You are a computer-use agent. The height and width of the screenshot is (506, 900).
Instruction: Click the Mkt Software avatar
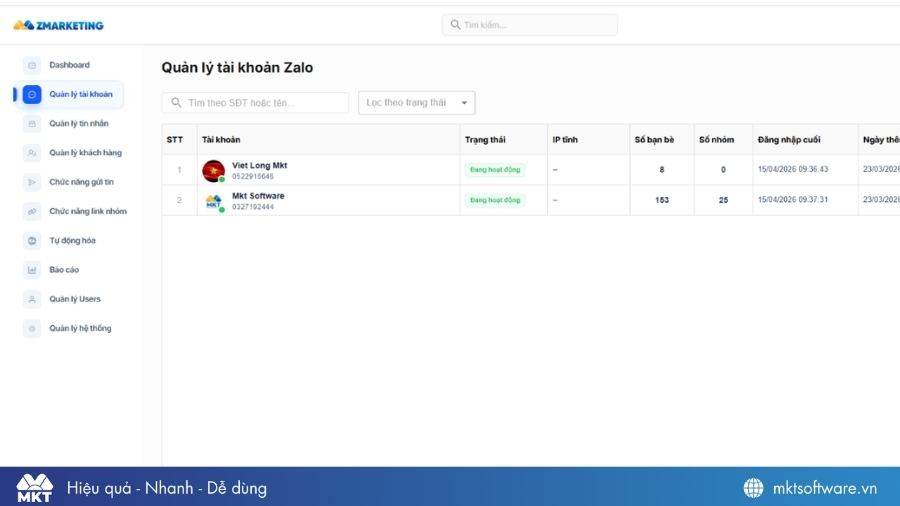click(214, 201)
